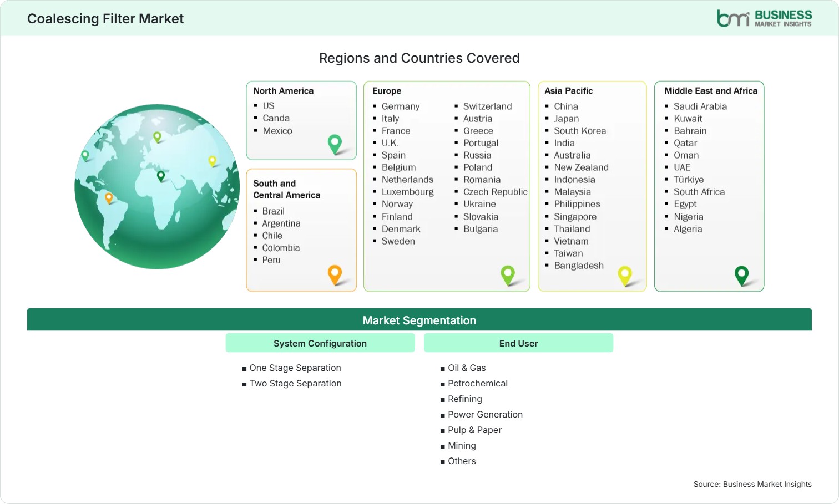This screenshot has width=839, height=504.
Task: Click One Stage Separation item
Action: click(295, 368)
